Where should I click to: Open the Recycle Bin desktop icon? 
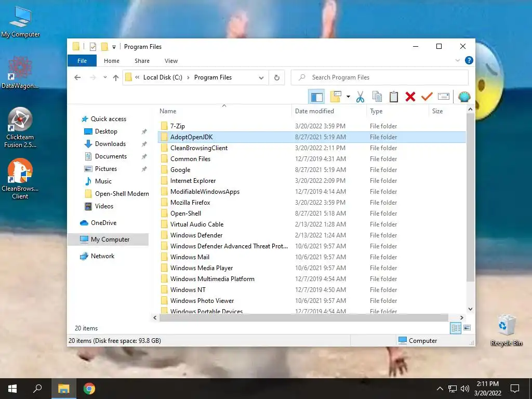click(x=506, y=330)
